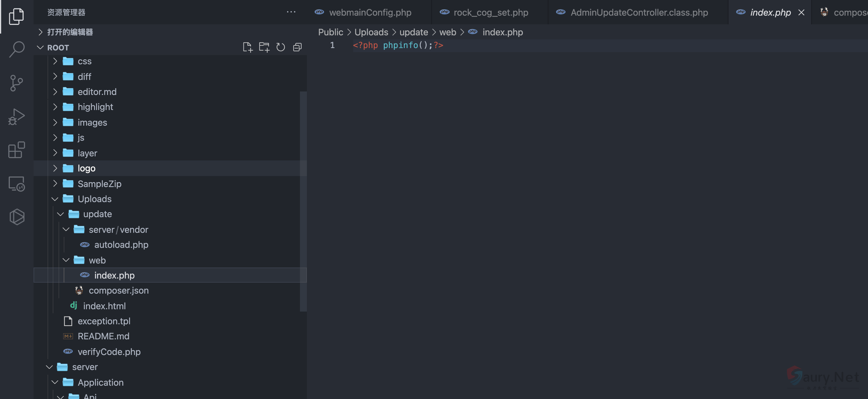Open the Extensions view

[x=17, y=150]
